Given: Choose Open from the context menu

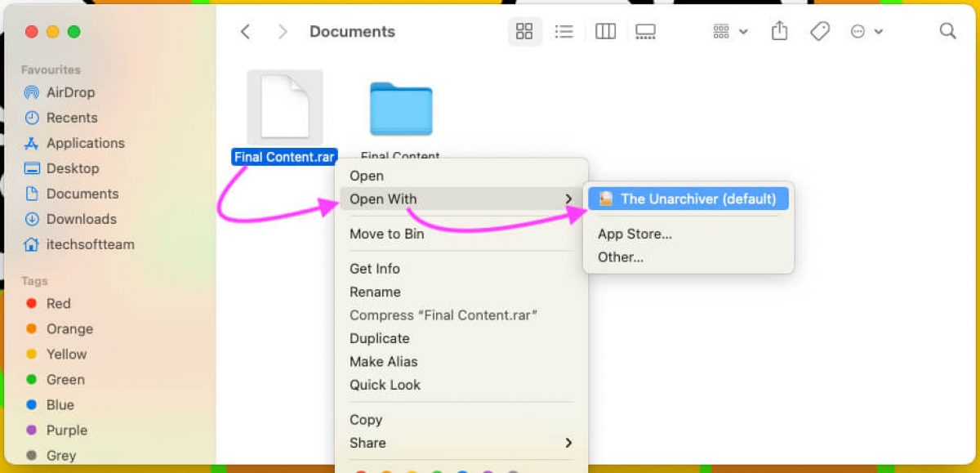Looking at the screenshot, I should point(367,176).
